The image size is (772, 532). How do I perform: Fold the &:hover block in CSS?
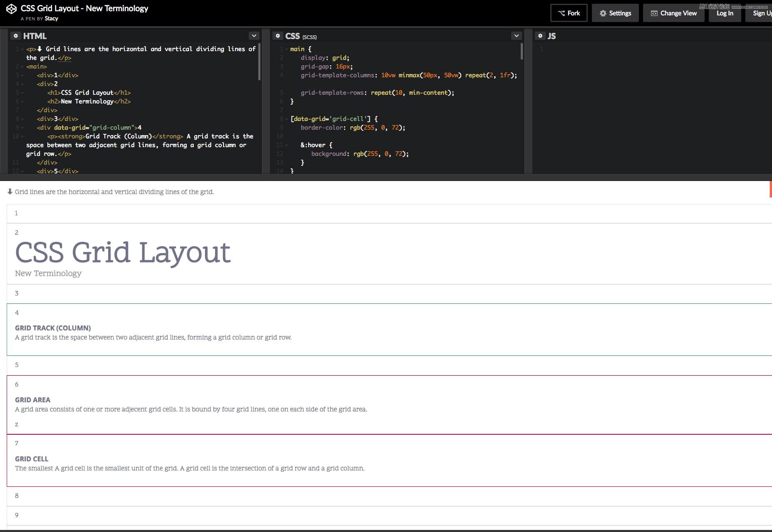coord(286,145)
